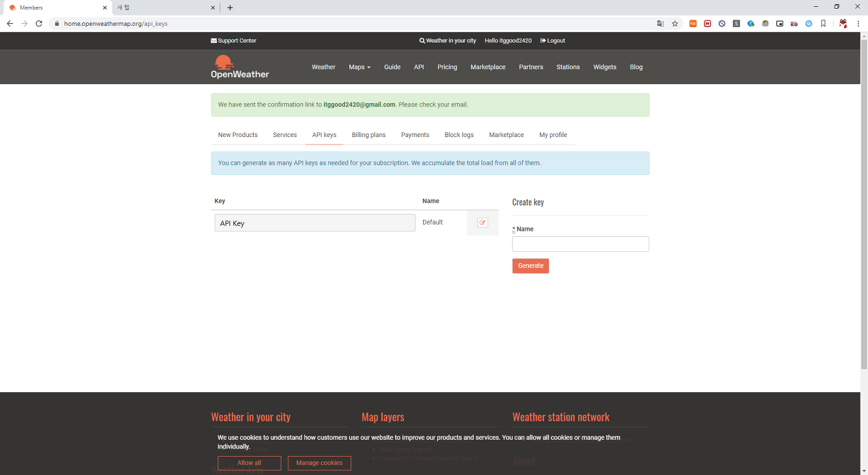Click the page vertical scrollbar
This screenshot has width=868, height=475.
(863, 204)
